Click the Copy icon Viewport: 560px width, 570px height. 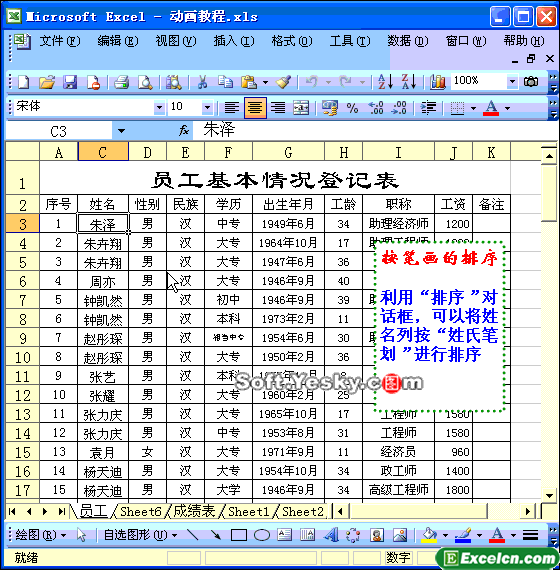coord(225,82)
